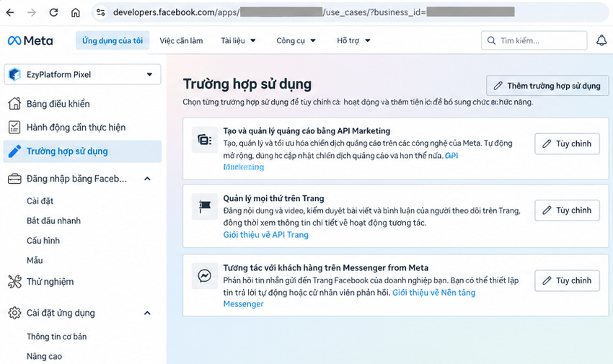Focus the Tìm kiếm search field
The width and height of the screenshot is (613, 364).
pyautogui.click(x=534, y=40)
